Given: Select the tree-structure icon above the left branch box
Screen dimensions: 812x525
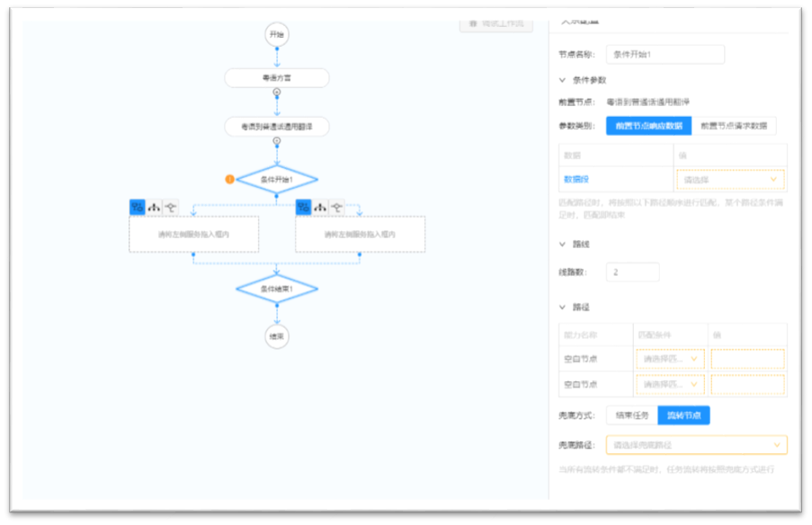Looking at the screenshot, I should coord(154,208).
